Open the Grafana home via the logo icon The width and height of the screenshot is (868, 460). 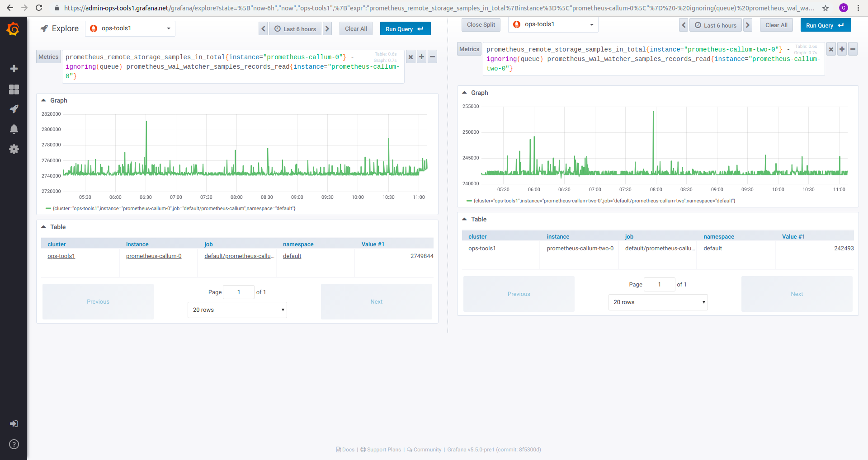pyautogui.click(x=14, y=28)
